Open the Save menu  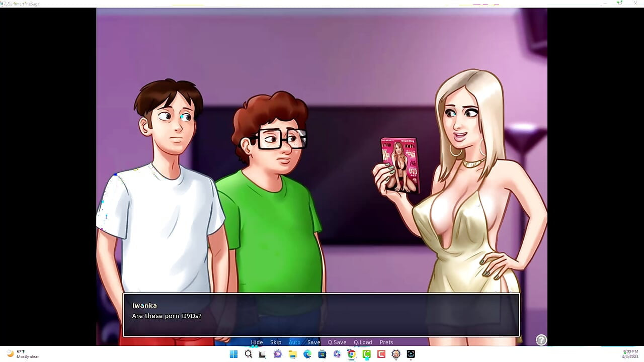[313, 342]
